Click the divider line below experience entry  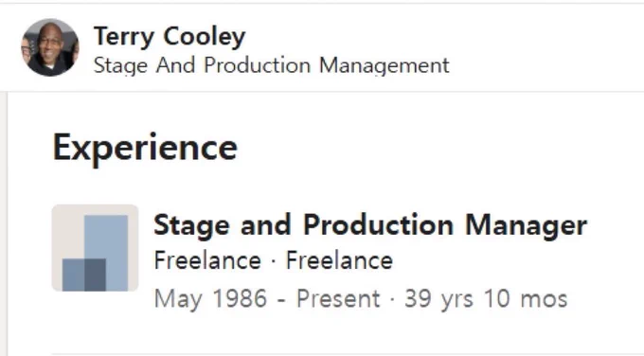tap(348, 353)
